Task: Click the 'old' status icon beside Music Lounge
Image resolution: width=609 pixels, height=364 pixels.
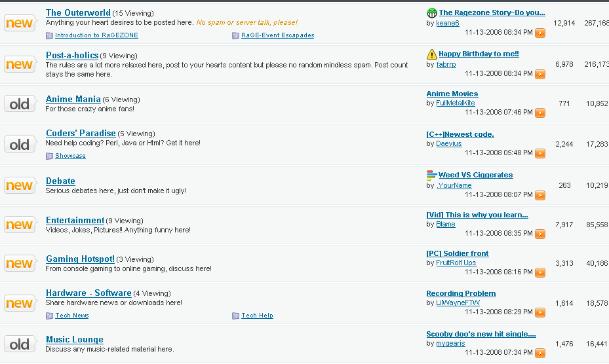Action: (x=20, y=344)
